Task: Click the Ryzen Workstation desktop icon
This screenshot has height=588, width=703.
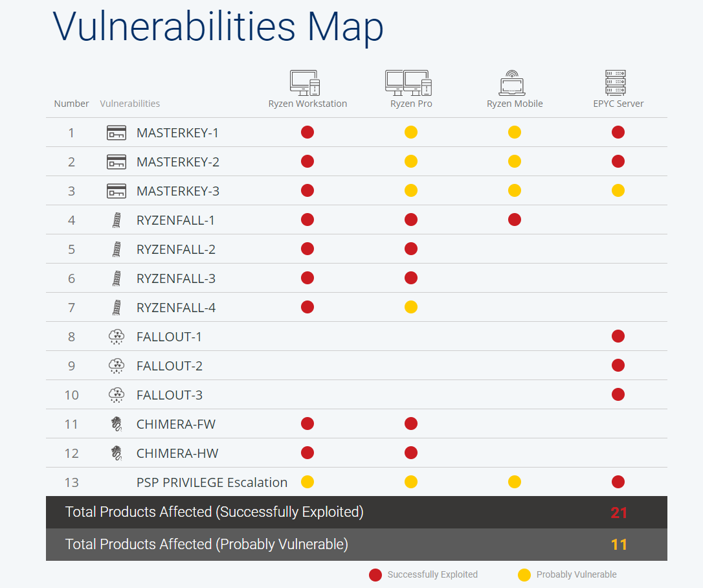Action: [x=305, y=83]
